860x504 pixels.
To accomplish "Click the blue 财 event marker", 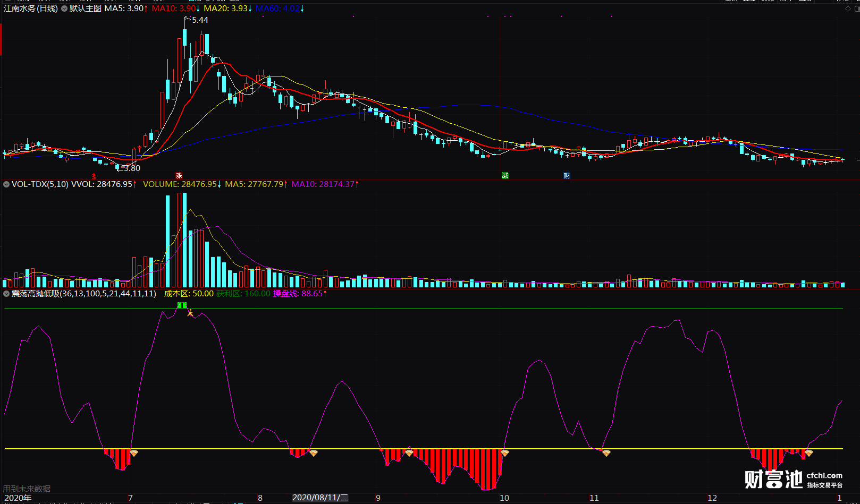I will (567, 176).
